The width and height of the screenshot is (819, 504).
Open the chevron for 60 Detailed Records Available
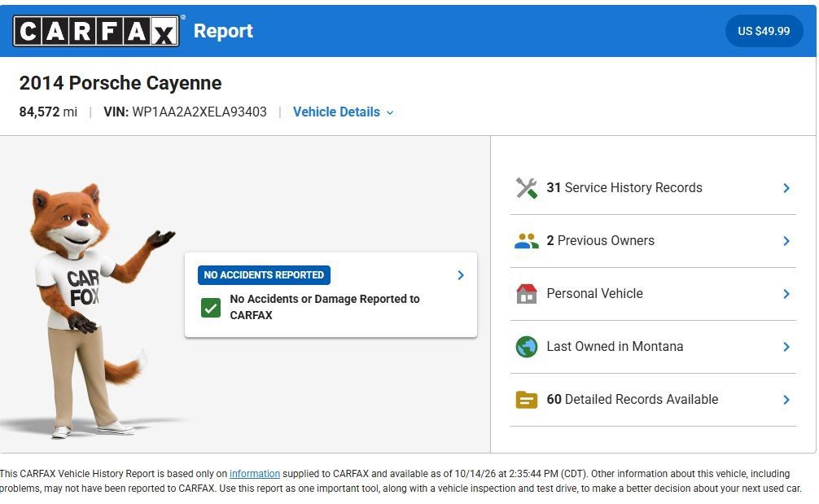pos(786,400)
